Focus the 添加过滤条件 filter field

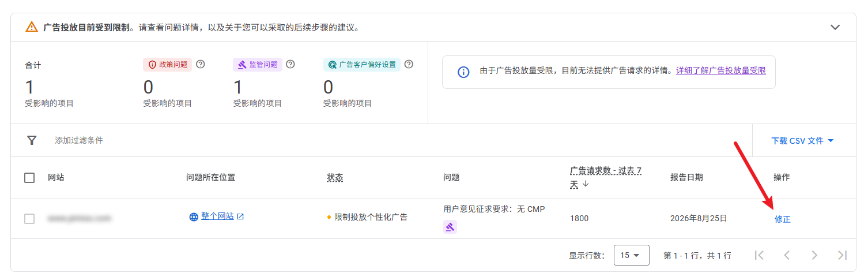coord(79,140)
